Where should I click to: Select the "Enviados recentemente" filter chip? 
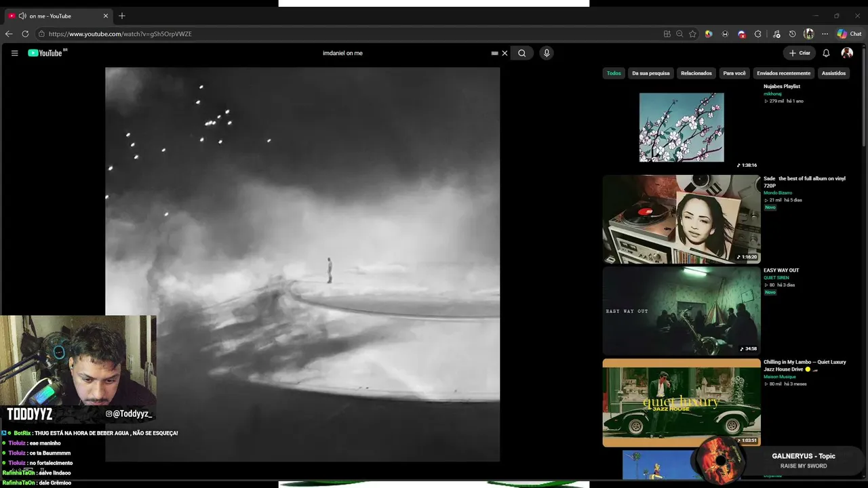tap(784, 73)
